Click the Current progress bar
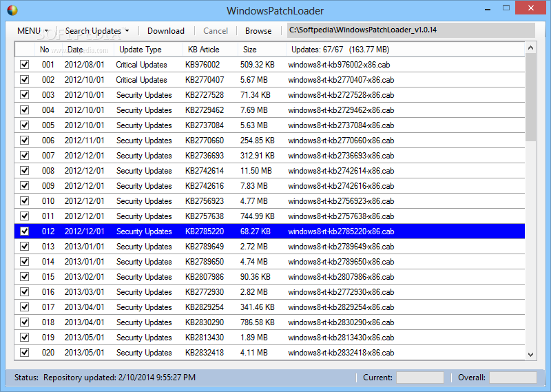The height and width of the screenshot is (392, 551). coord(420,378)
